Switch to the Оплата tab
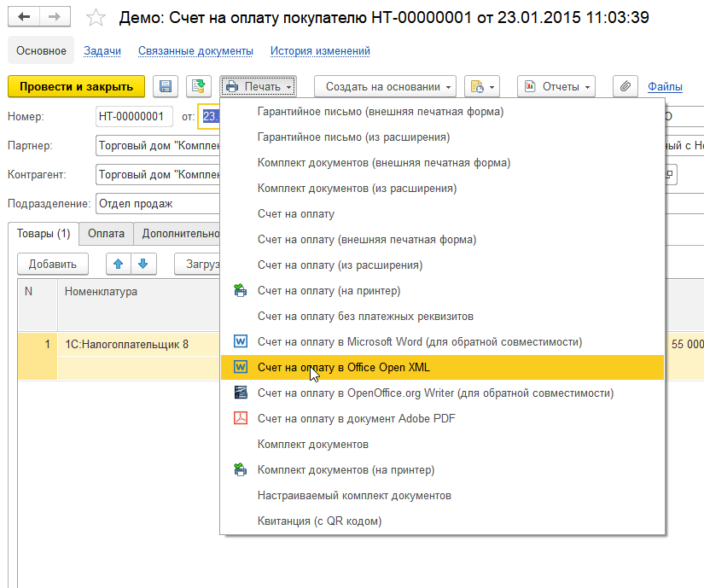The height and width of the screenshot is (588, 704). (106, 233)
